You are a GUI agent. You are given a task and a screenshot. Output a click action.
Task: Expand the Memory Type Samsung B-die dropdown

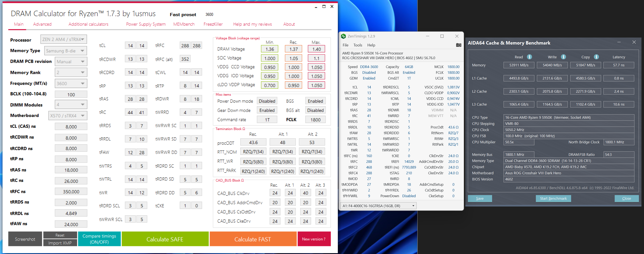[x=66, y=51]
